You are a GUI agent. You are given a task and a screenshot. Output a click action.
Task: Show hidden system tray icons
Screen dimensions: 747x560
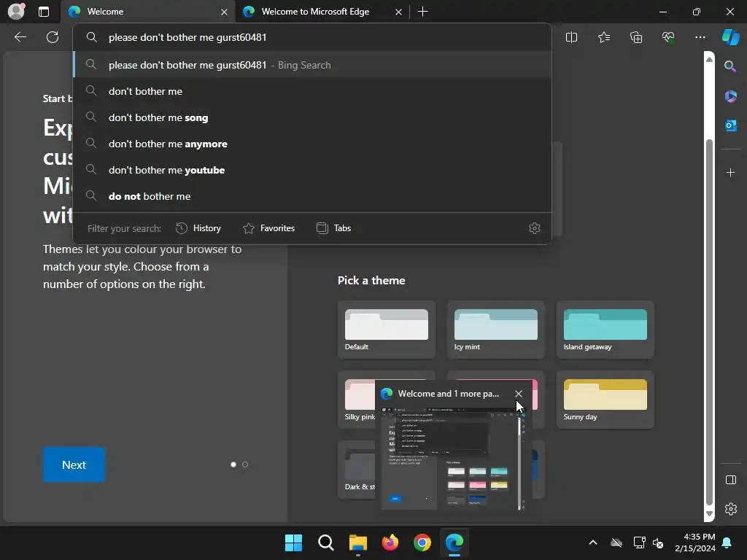592,542
